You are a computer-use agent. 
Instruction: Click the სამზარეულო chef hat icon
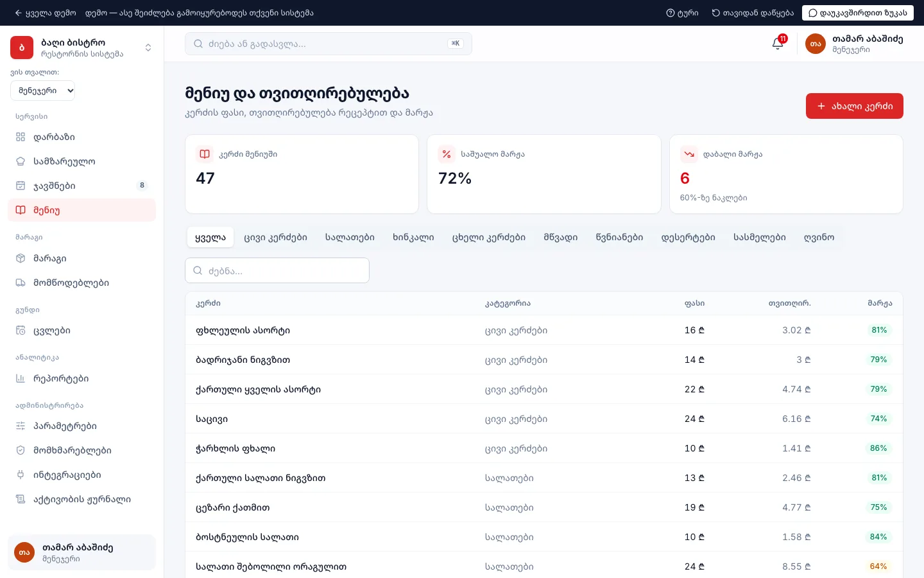point(21,161)
